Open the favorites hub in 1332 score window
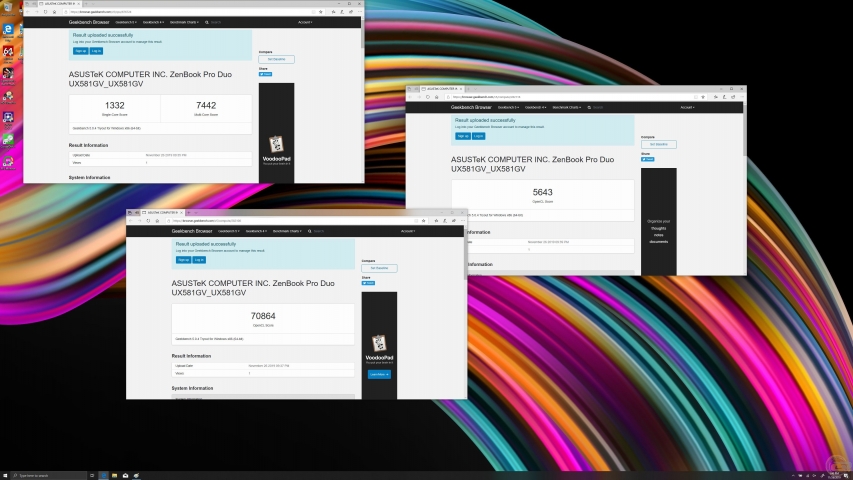Viewport: 853px width, 480px height. click(x=333, y=11)
